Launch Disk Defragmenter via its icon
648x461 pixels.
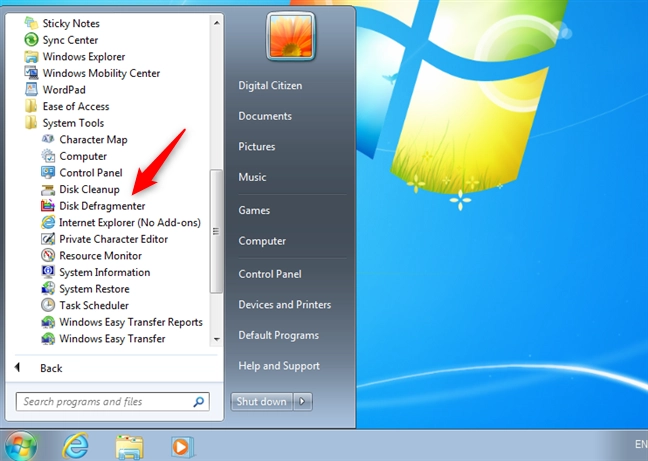(x=48, y=205)
